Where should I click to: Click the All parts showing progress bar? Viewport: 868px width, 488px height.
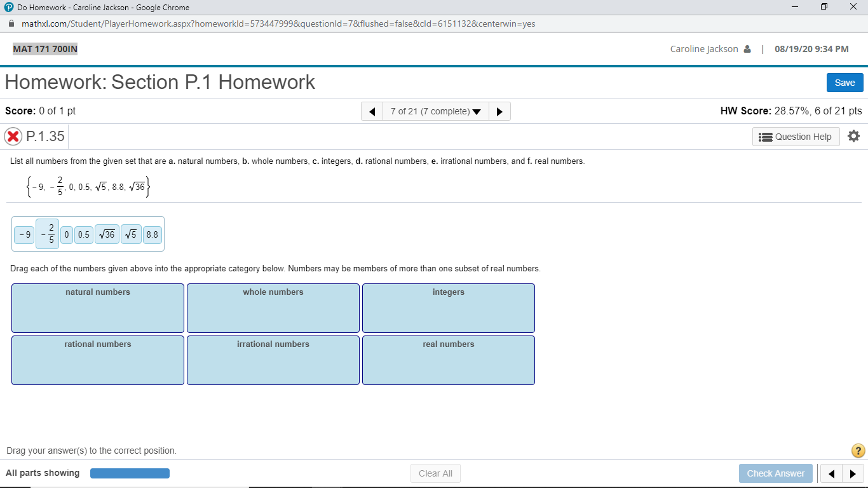[130, 473]
